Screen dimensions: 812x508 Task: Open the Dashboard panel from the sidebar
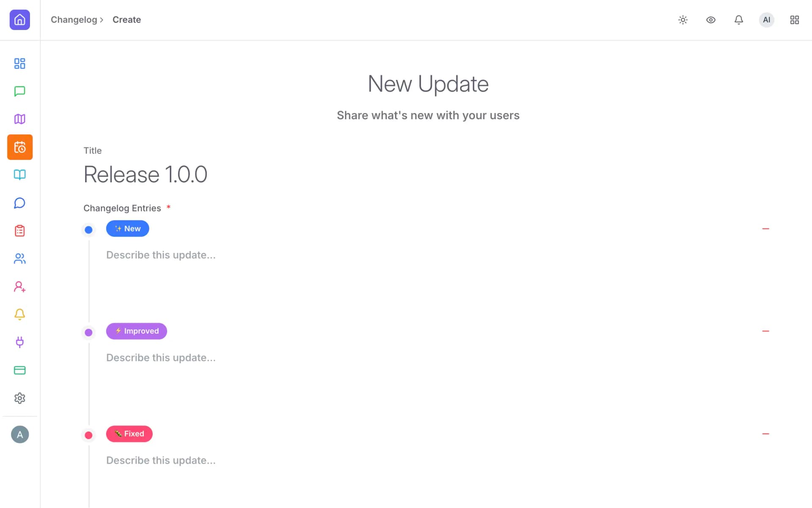19,63
